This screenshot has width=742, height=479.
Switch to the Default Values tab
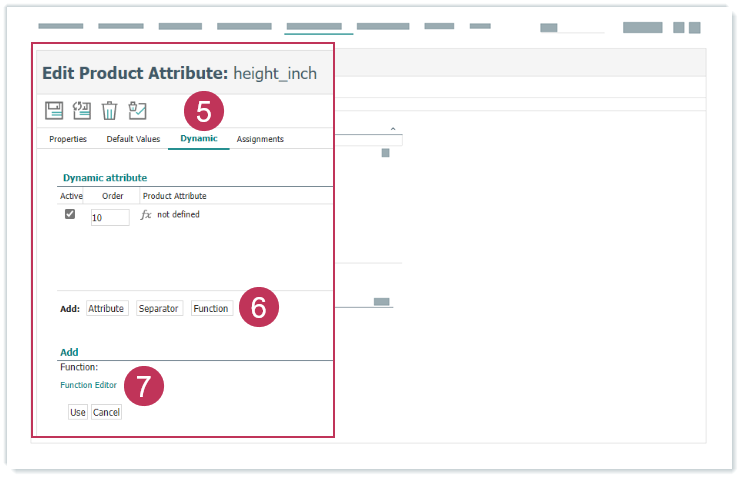(x=133, y=139)
